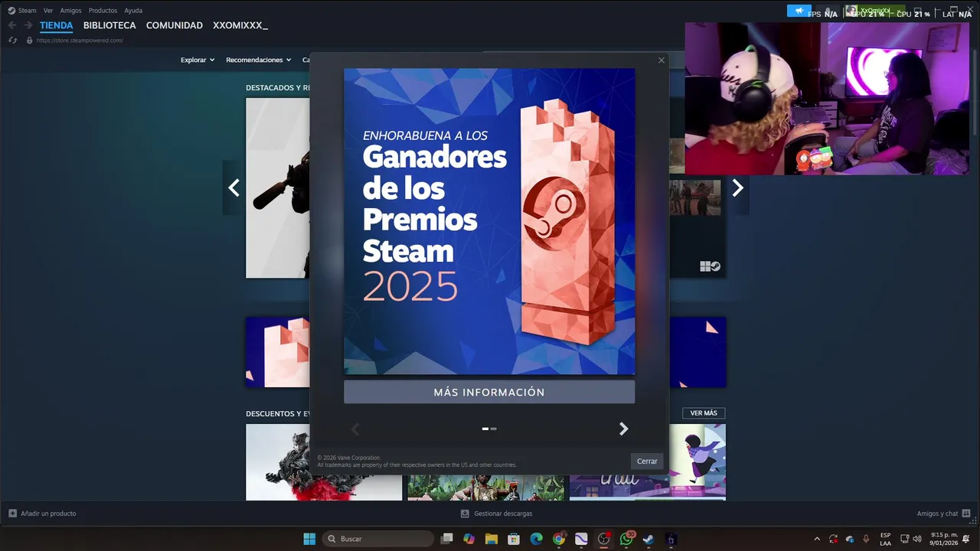Click the ESP LAA language indicator

point(885,539)
